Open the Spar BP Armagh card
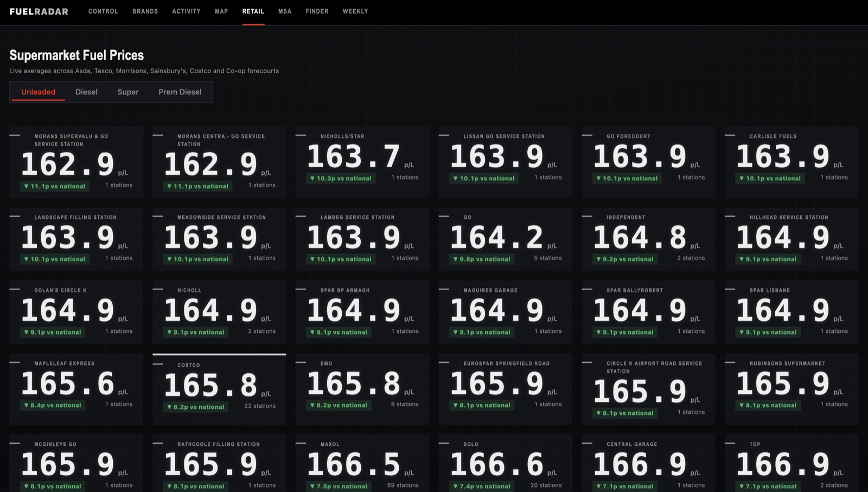868x492 pixels. pyautogui.click(x=362, y=312)
